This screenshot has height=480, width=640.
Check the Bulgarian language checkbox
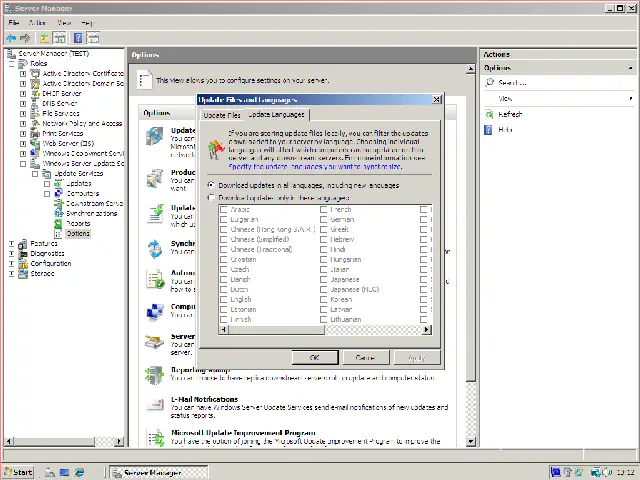pos(224,220)
